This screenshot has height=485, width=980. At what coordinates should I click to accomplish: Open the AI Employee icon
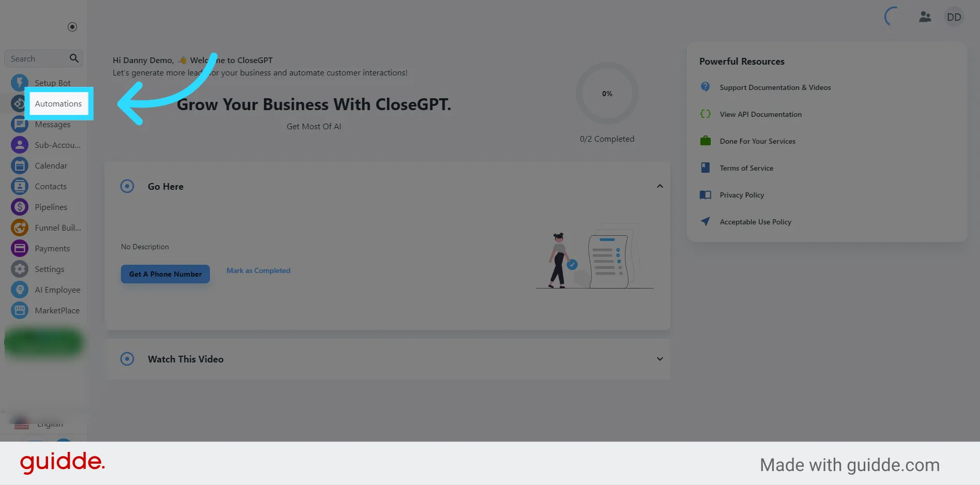pos(20,290)
